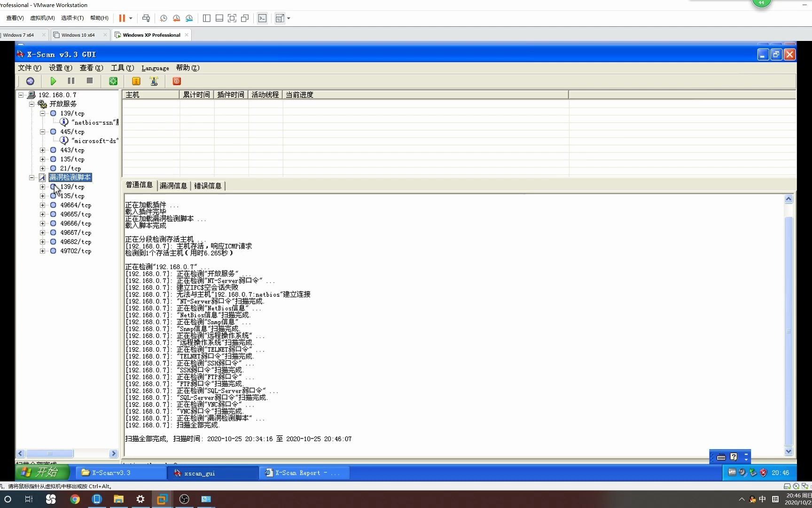The image size is (812, 508).
Task: Select the "microsoft-ds" info entry
Action: point(94,141)
